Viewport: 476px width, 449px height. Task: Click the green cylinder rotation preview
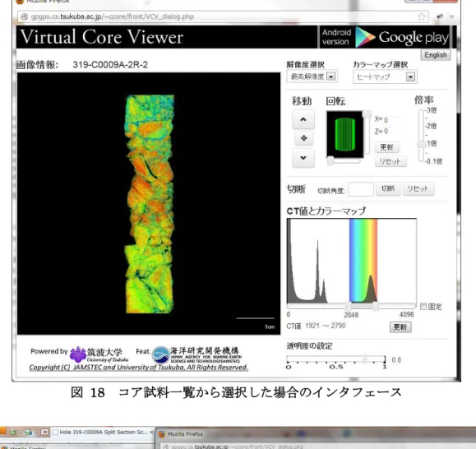point(344,135)
